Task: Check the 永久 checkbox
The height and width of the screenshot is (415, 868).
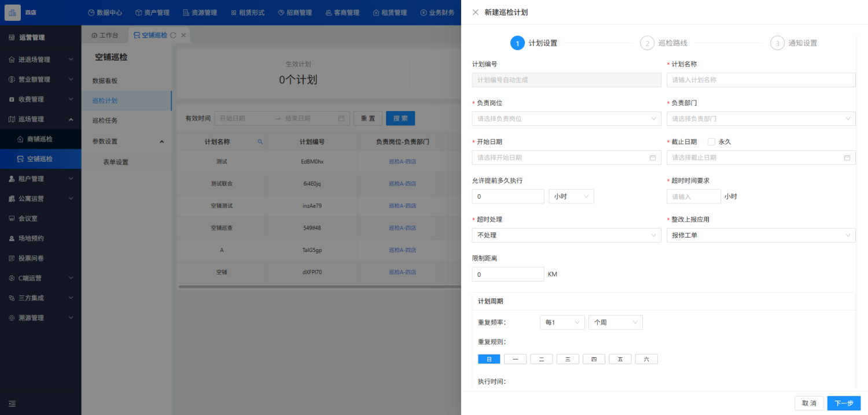Action: click(x=712, y=142)
